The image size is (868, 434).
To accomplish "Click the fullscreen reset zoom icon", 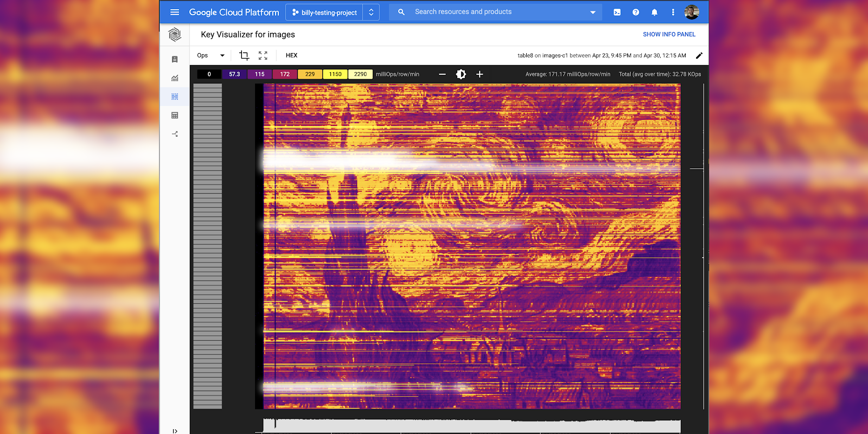I will (263, 55).
